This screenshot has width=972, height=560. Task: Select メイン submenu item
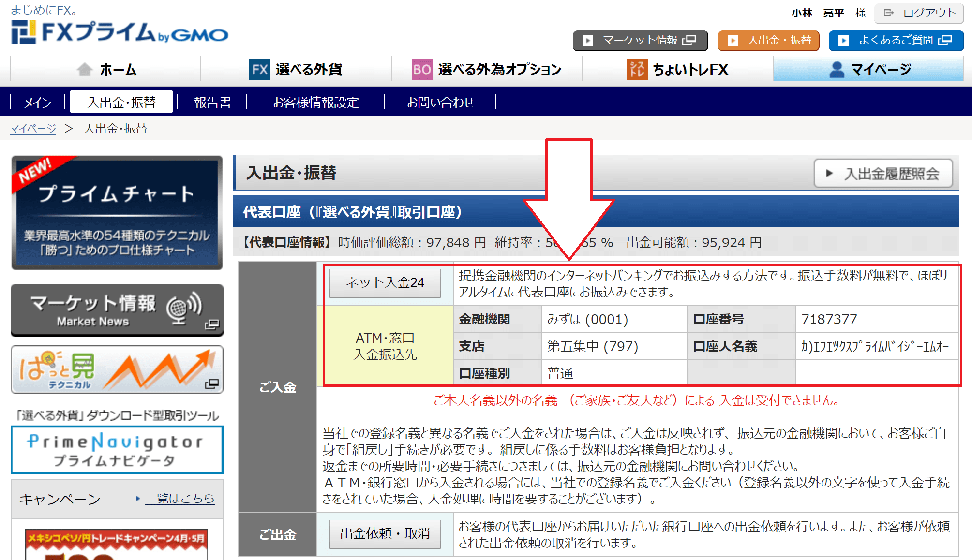pyautogui.click(x=38, y=102)
